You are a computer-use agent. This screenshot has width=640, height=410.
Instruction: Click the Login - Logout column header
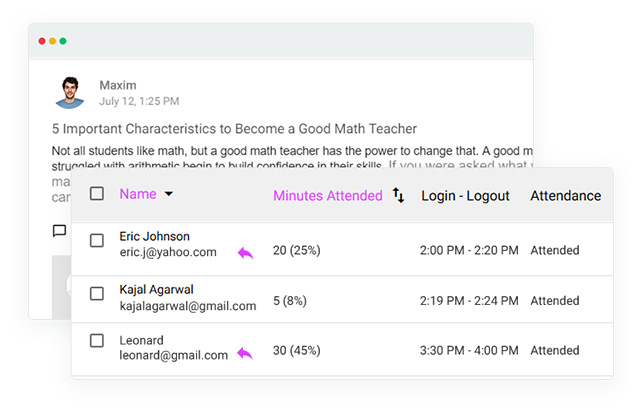[465, 196]
